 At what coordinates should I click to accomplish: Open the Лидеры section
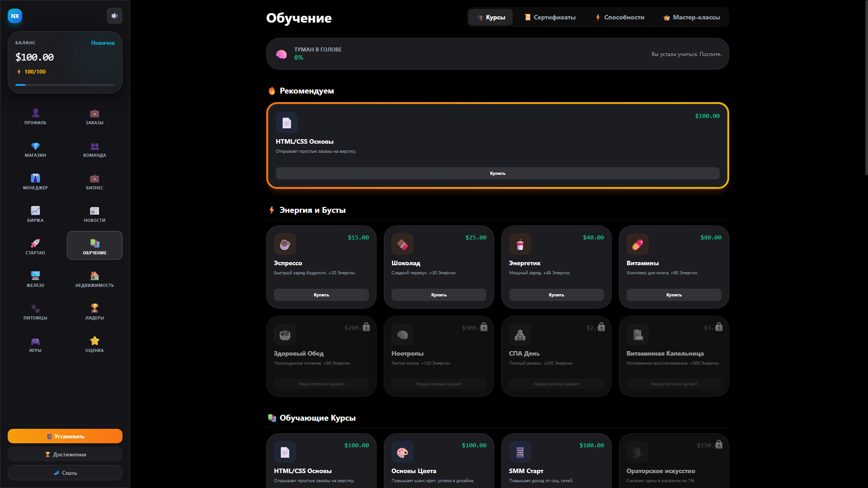[x=94, y=311]
